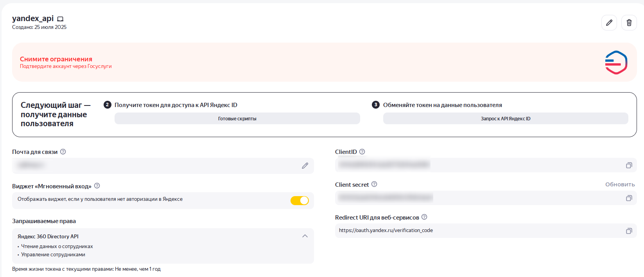Show help for Почта для связи

coord(63,152)
